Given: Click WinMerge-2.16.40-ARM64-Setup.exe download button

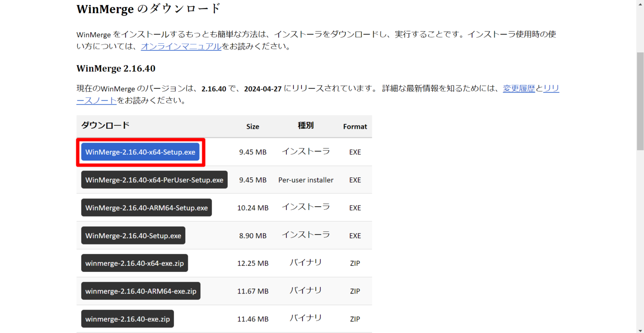Looking at the screenshot, I should pos(146,208).
